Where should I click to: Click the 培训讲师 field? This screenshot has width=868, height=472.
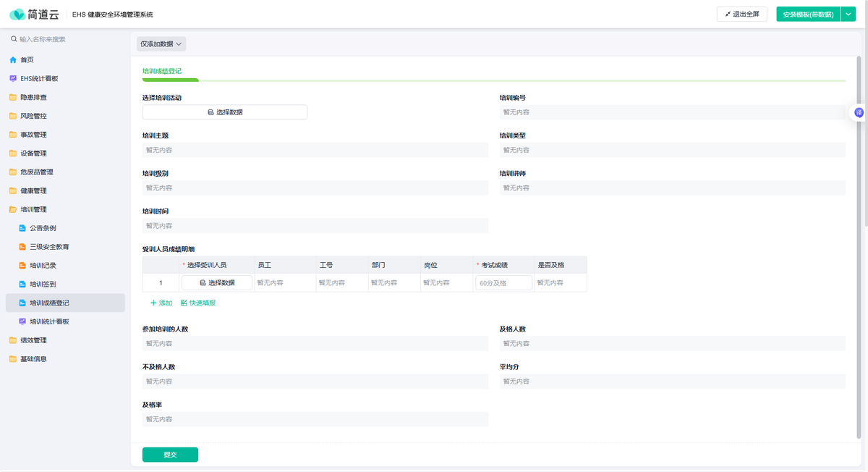tap(673, 187)
